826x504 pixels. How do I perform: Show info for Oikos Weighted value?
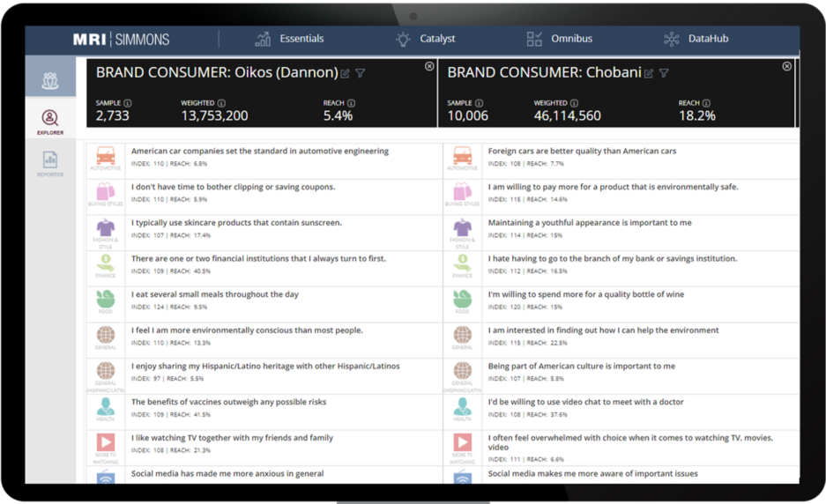(220, 103)
